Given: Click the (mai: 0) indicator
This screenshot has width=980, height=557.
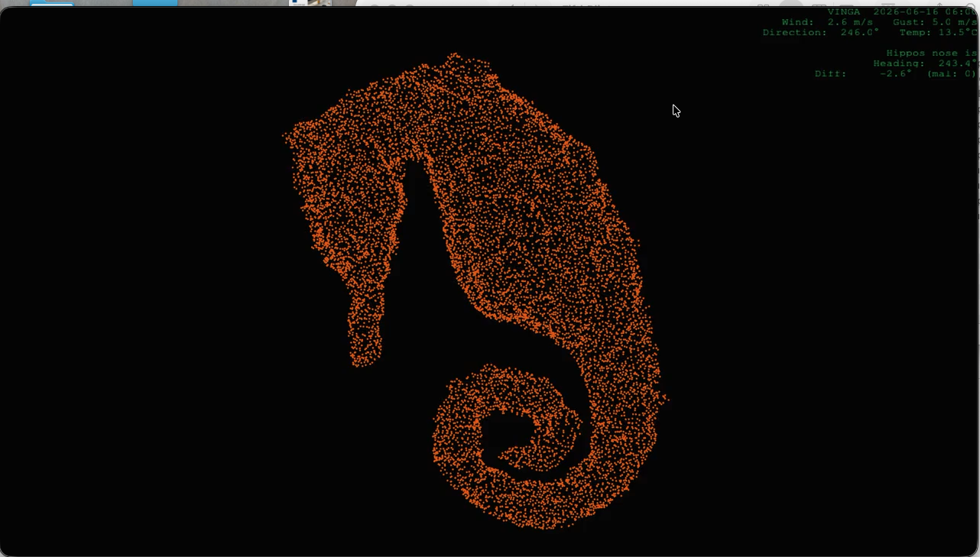Looking at the screenshot, I should 952,74.
